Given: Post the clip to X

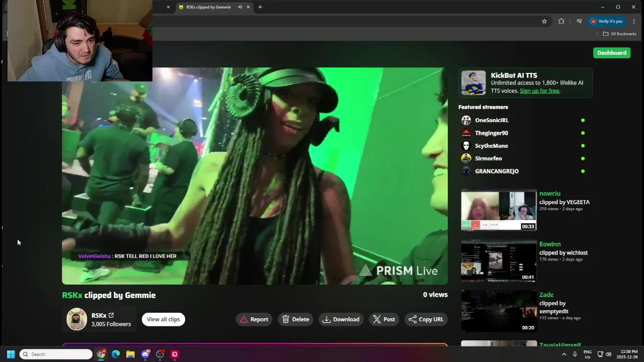Looking at the screenshot, I should pos(384,319).
